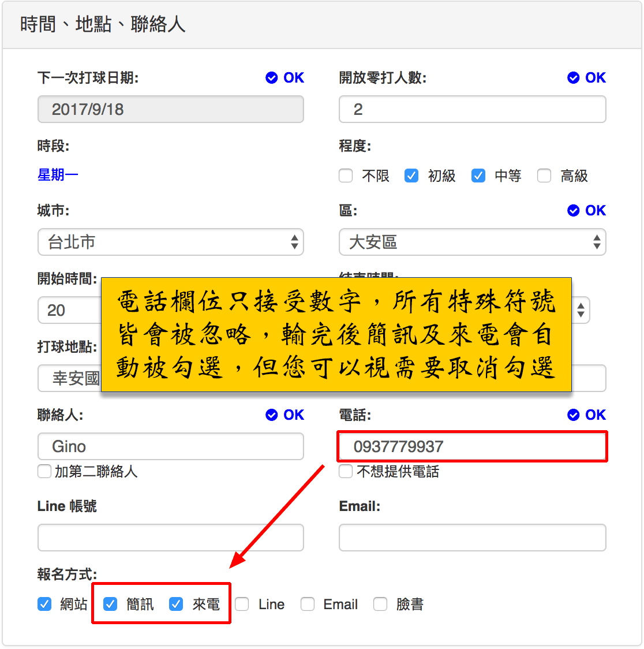Tick the 加第二聯絡人 checkbox

click(x=44, y=472)
